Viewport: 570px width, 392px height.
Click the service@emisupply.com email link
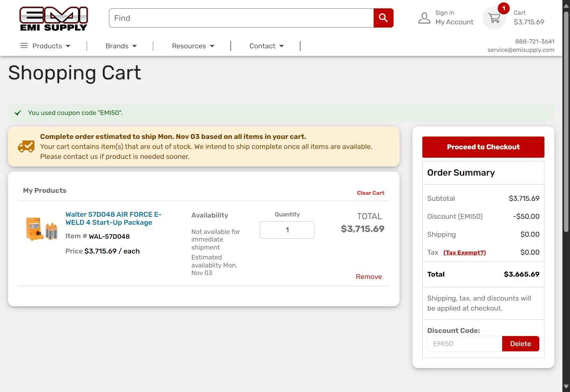coord(521,50)
